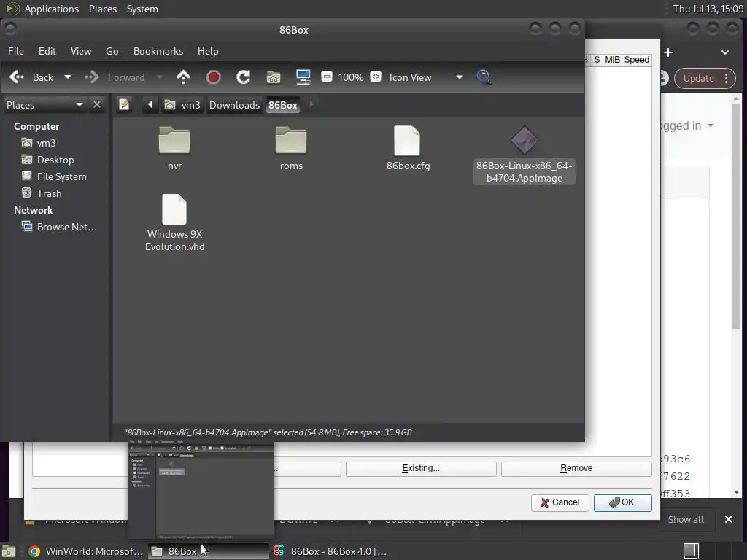Reset zoom via the 100% label
747x560 pixels.
point(351,77)
